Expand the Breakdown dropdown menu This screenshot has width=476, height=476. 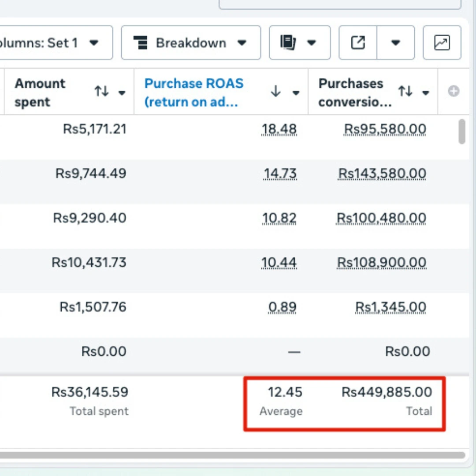(242, 43)
